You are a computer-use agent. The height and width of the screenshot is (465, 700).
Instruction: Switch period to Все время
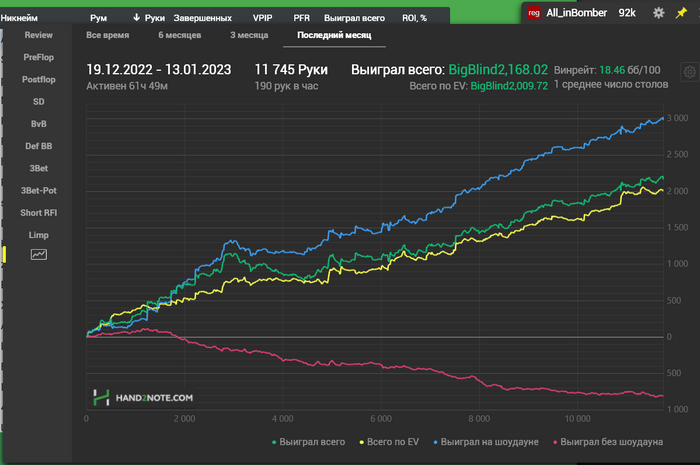pos(108,35)
